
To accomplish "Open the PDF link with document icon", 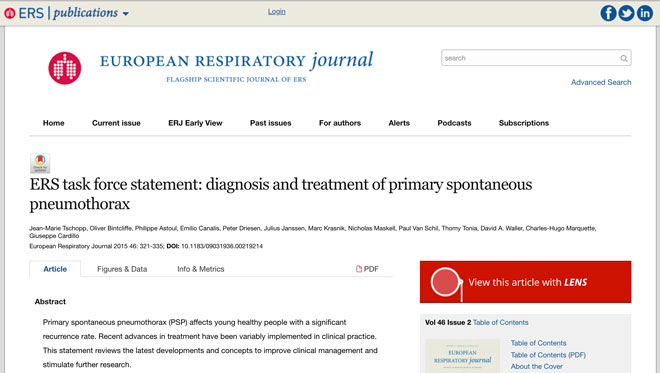I will [x=367, y=269].
